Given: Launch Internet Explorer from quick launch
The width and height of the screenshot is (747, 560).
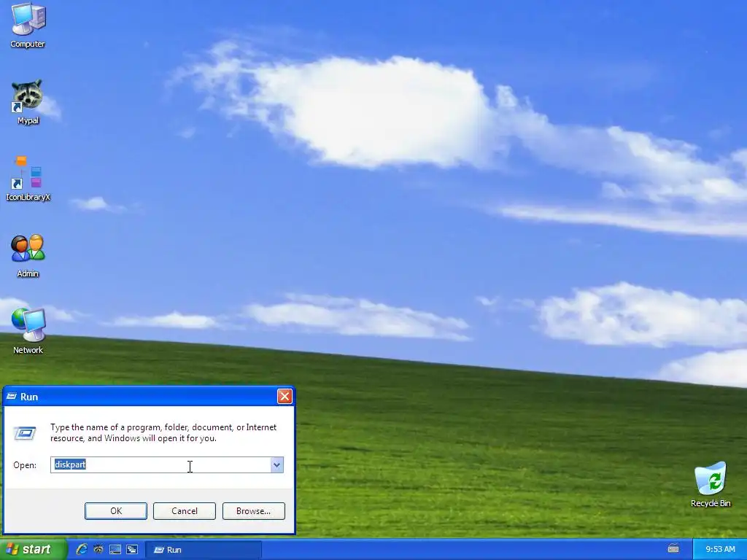Looking at the screenshot, I should click(x=82, y=550).
